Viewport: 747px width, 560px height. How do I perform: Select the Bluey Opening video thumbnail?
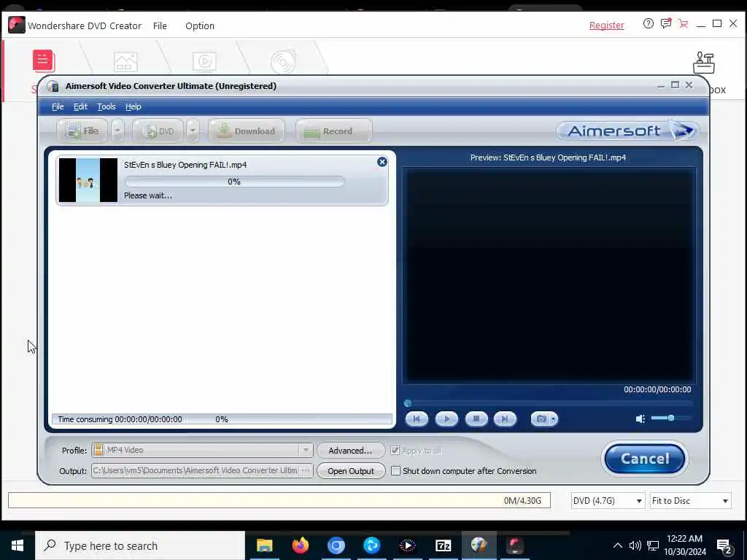(x=88, y=180)
